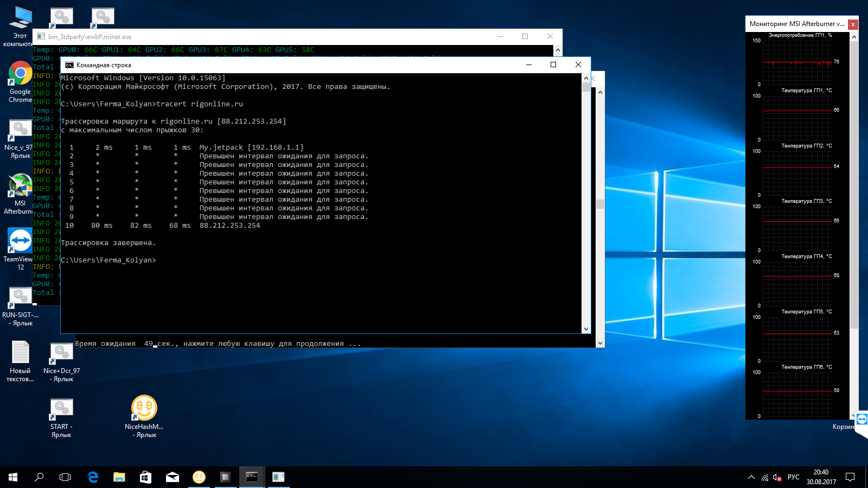Close the Командная строка window
The width and height of the screenshot is (868, 488).
[x=578, y=65]
